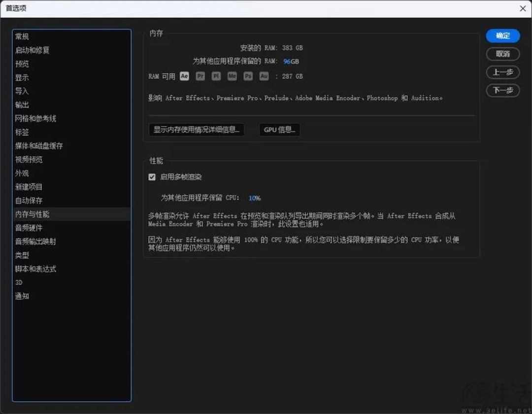Viewport: 532px width, 414px height.
Task: Click the Audition (Au) RAM icon
Action: (264, 76)
